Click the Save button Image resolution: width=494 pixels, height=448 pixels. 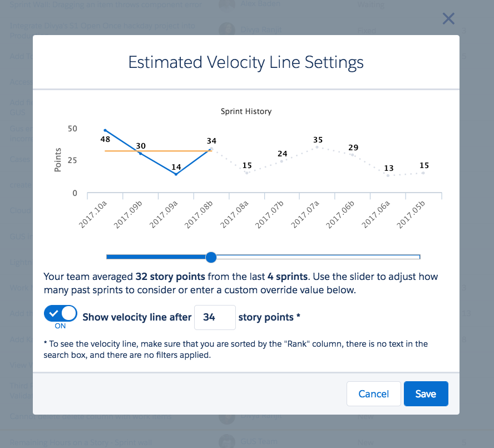point(426,394)
